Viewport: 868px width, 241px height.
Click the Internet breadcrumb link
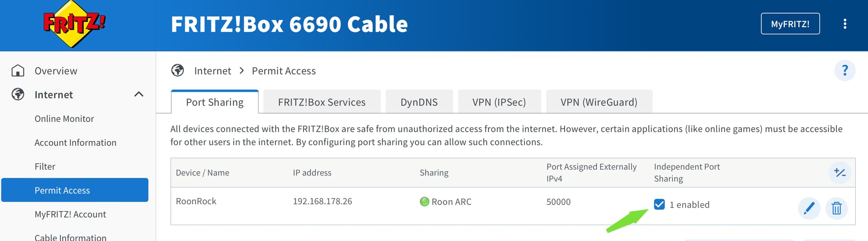pyautogui.click(x=212, y=71)
